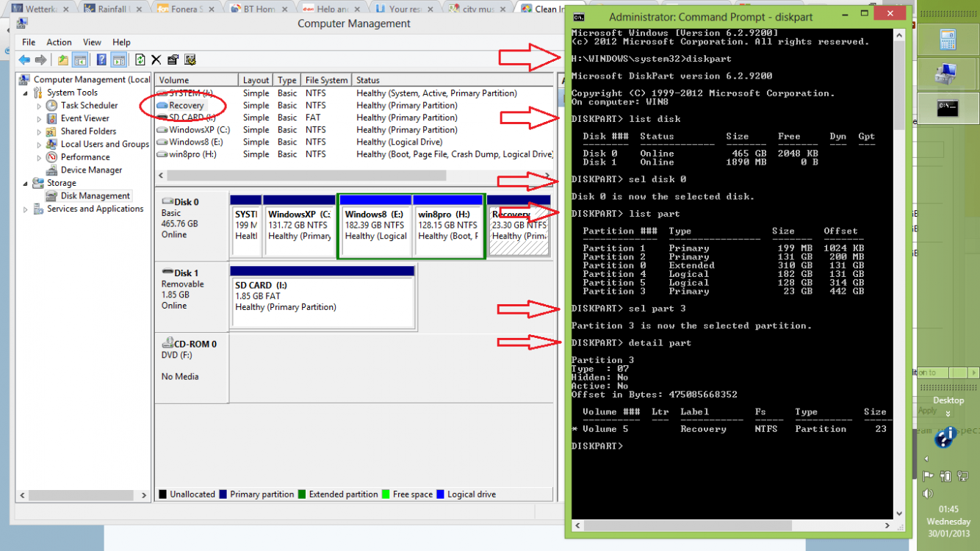Expand the Task Scheduler node
Viewport: 980px width, 551px height.
click(39, 106)
